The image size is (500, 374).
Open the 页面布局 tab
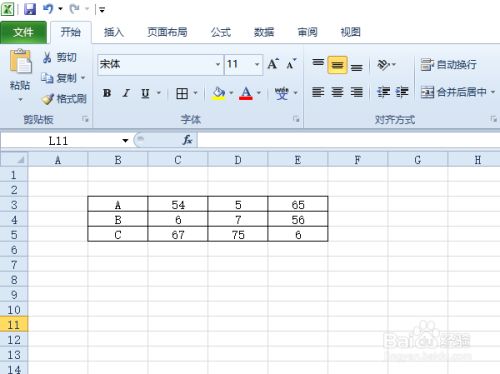167,32
